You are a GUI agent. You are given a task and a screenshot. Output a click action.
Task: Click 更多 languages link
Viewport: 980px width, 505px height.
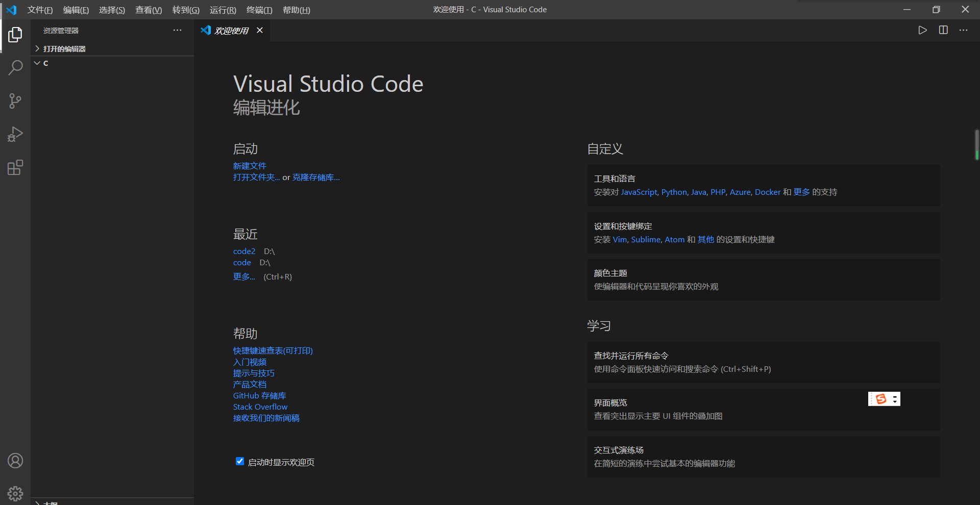pos(801,192)
